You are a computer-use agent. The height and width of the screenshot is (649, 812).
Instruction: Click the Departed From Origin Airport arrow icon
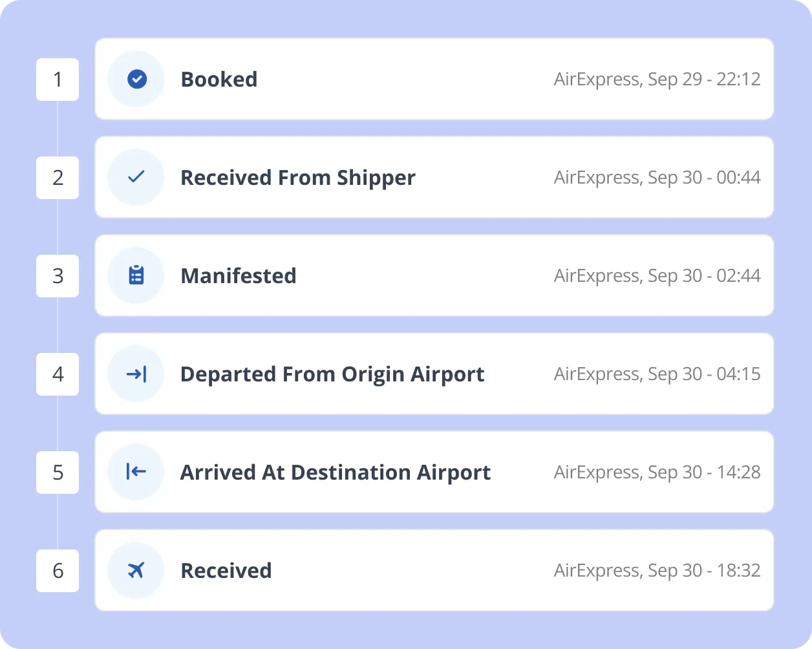tap(136, 374)
